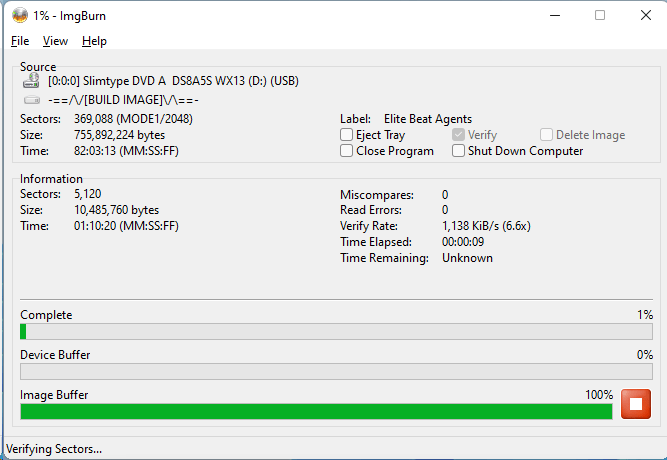The width and height of the screenshot is (667, 460).
Task: Click the Image Buffer 100% value
Action: [599, 395]
